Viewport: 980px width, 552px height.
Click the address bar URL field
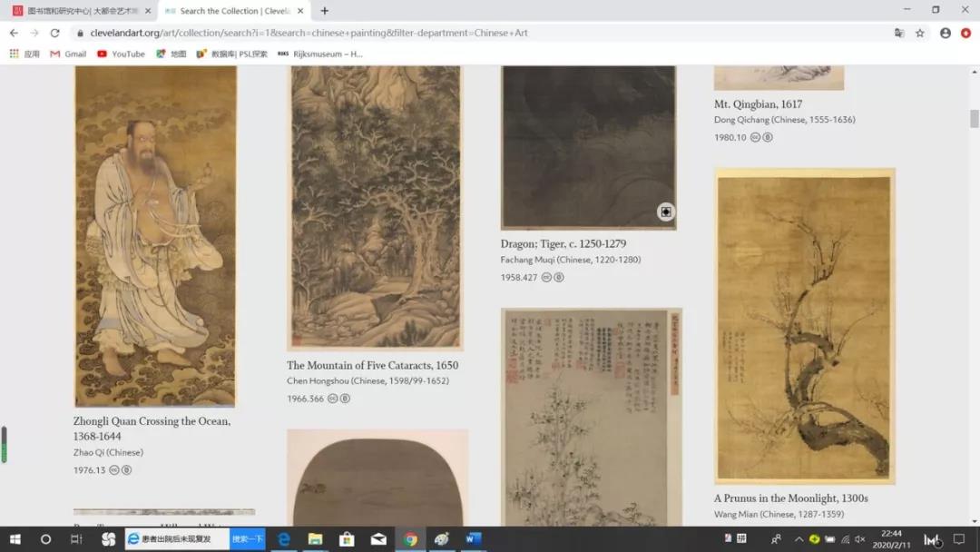pyautogui.click(x=454, y=33)
